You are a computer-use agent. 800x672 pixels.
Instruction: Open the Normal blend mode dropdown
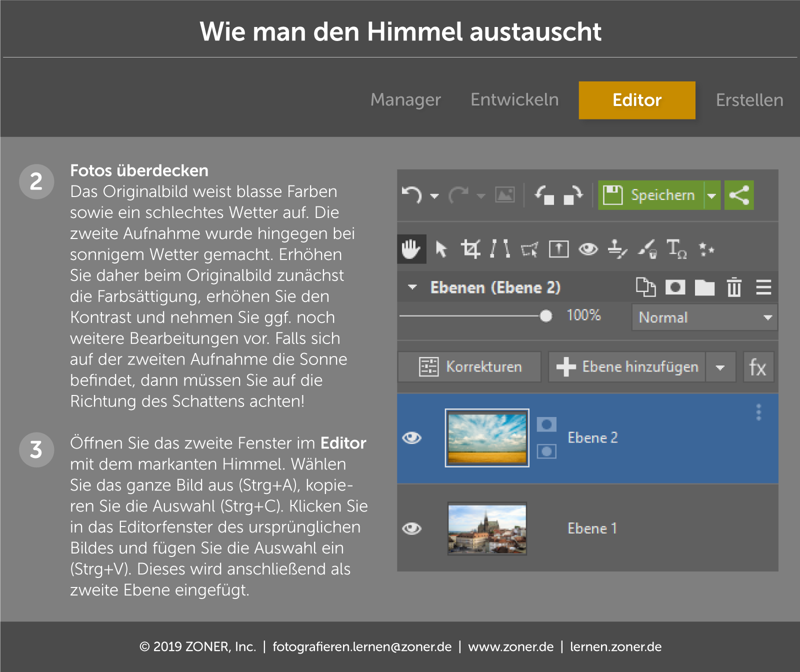(704, 317)
